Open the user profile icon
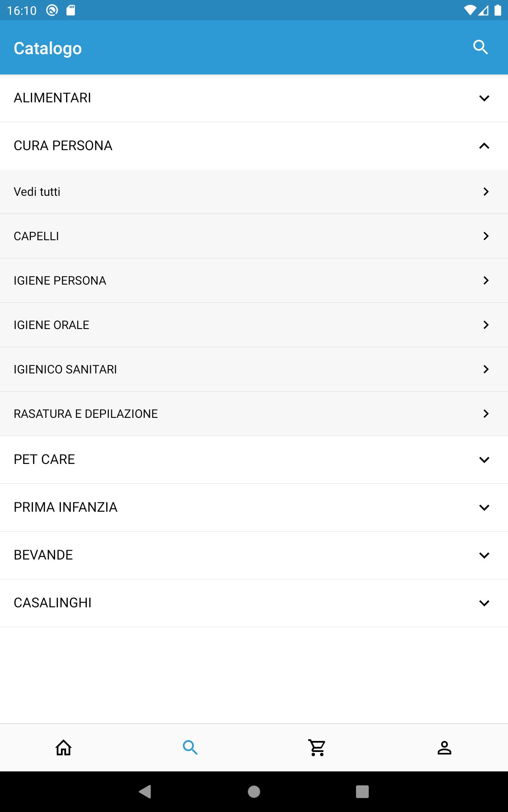The width and height of the screenshot is (508, 812). point(444,748)
